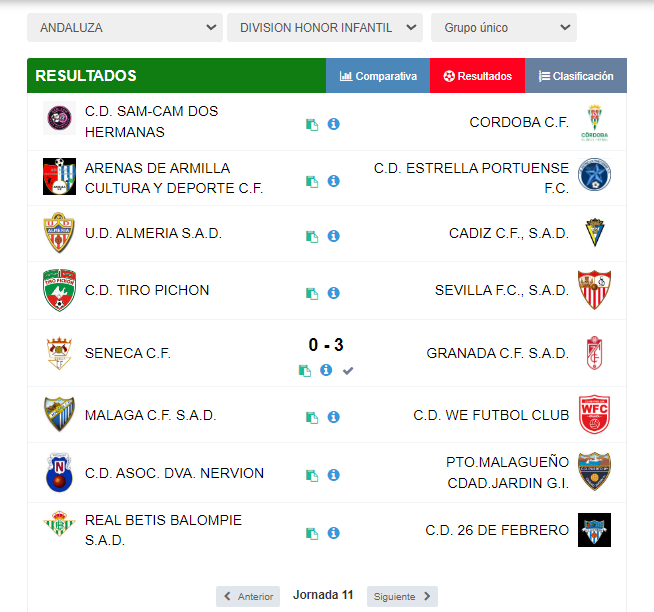This screenshot has height=612, width=654.
Task: Go to previous jornada with Anterior
Action: click(x=248, y=596)
